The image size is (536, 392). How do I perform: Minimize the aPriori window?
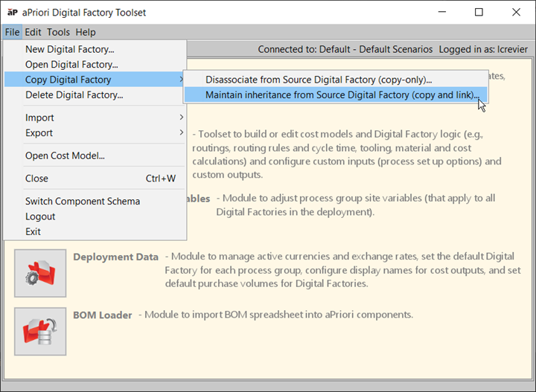442,13
